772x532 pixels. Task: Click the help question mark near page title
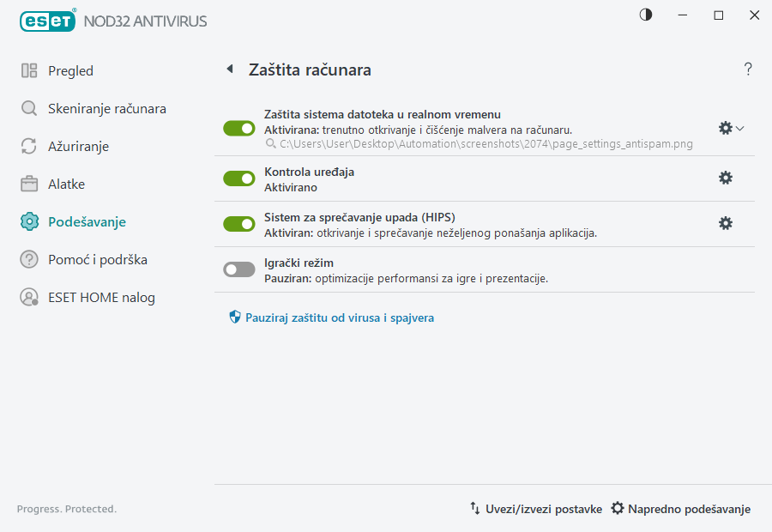tap(747, 69)
